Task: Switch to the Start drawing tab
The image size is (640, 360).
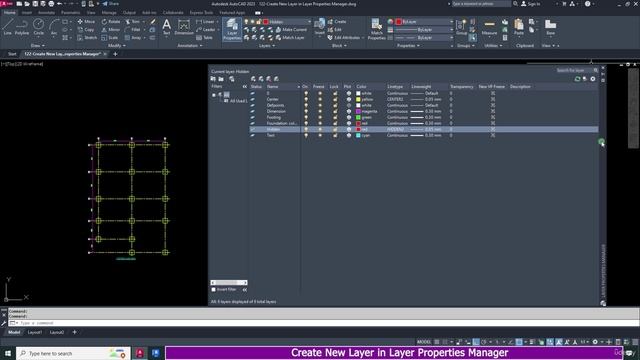Action: click(x=12, y=54)
